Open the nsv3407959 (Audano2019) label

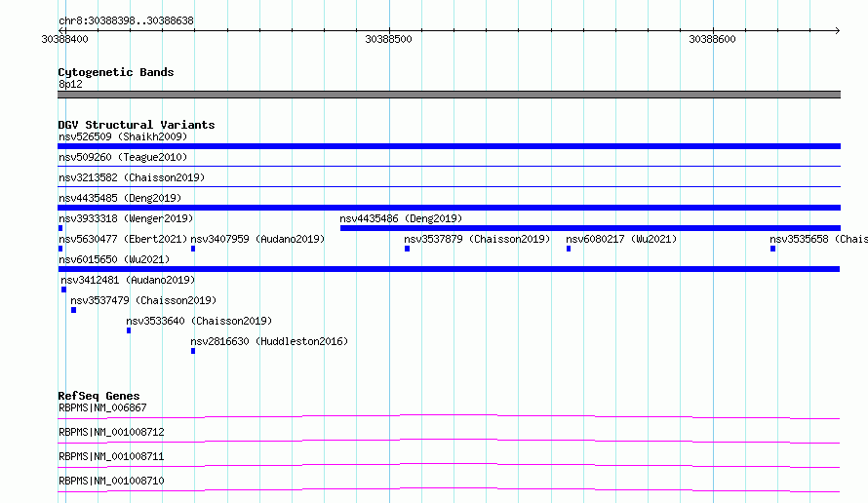(257, 239)
